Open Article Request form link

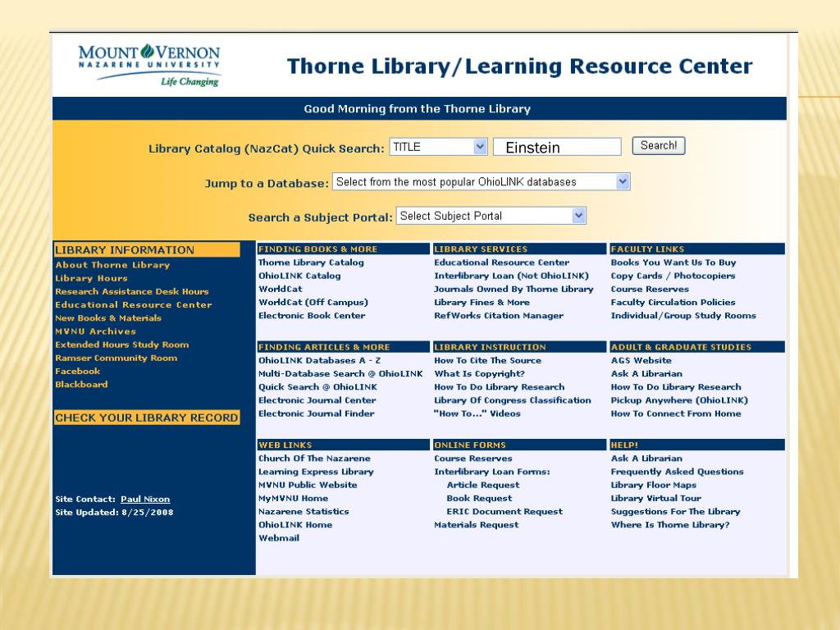pos(483,485)
